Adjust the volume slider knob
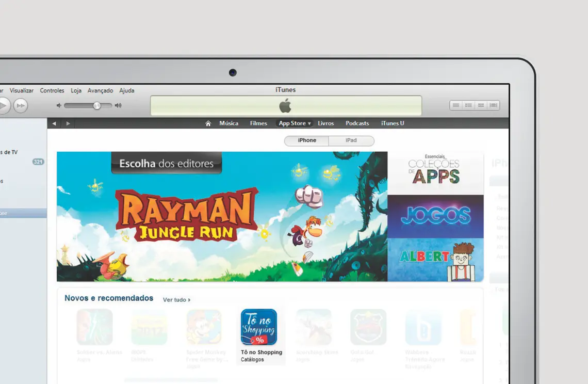 [97, 105]
